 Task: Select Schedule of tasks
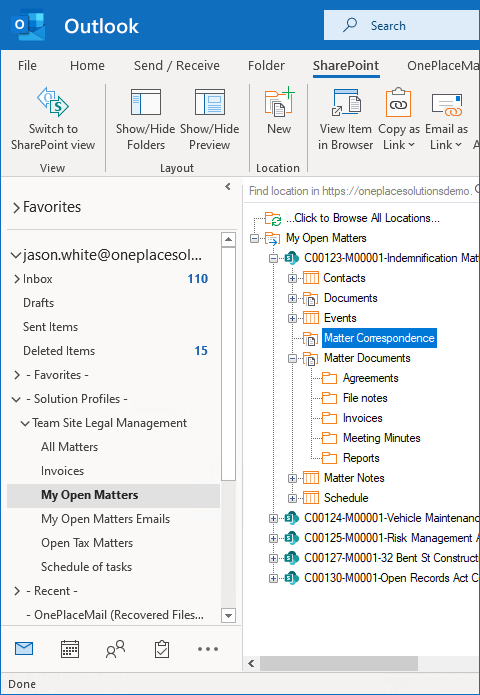coord(86,566)
